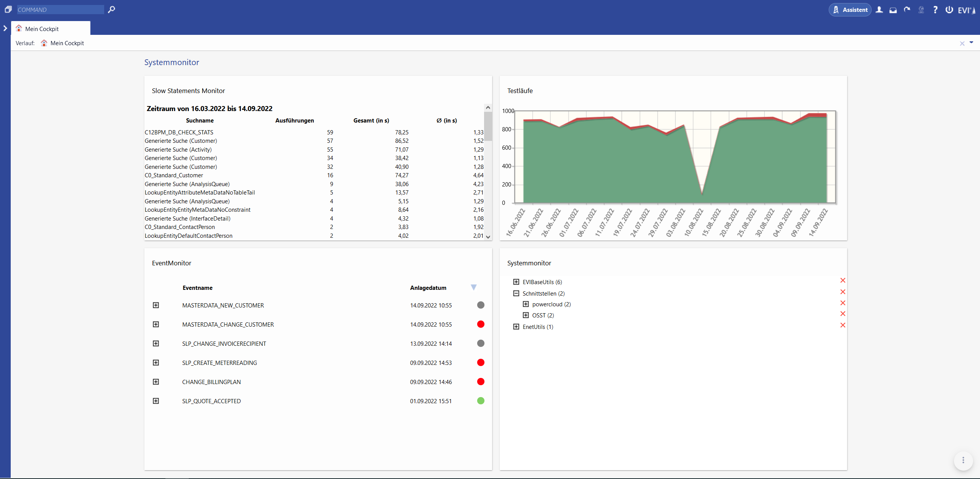This screenshot has width=980, height=479.
Task: Collapse the Schnittstellen tree node
Action: click(x=516, y=293)
